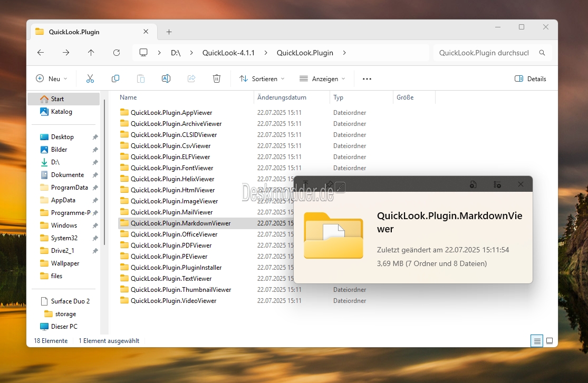Refresh the current folder view
Viewport: 588px width, 383px height.
(x=117, y=53)
